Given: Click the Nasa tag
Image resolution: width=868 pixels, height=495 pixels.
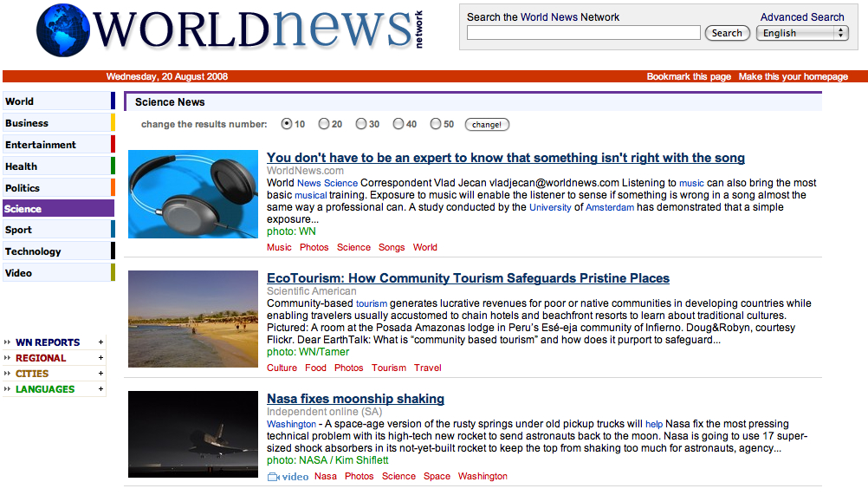Looking at the screenshot, I should point(326,476).
